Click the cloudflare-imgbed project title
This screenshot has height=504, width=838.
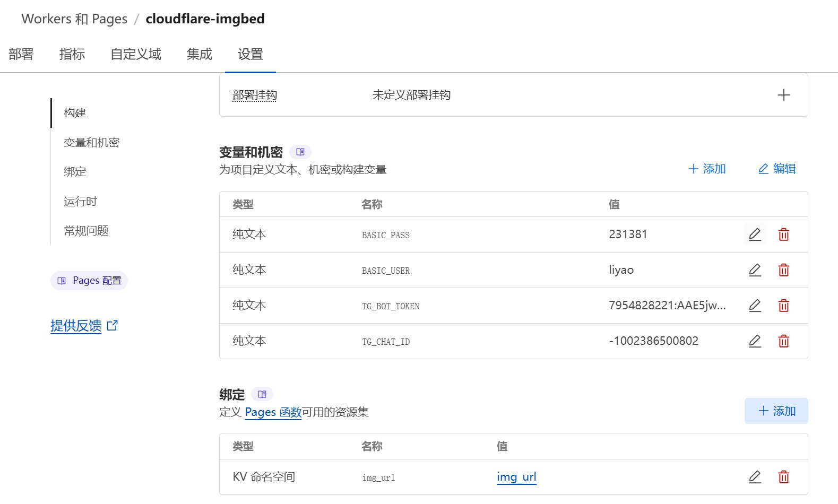tap(205, 19)
